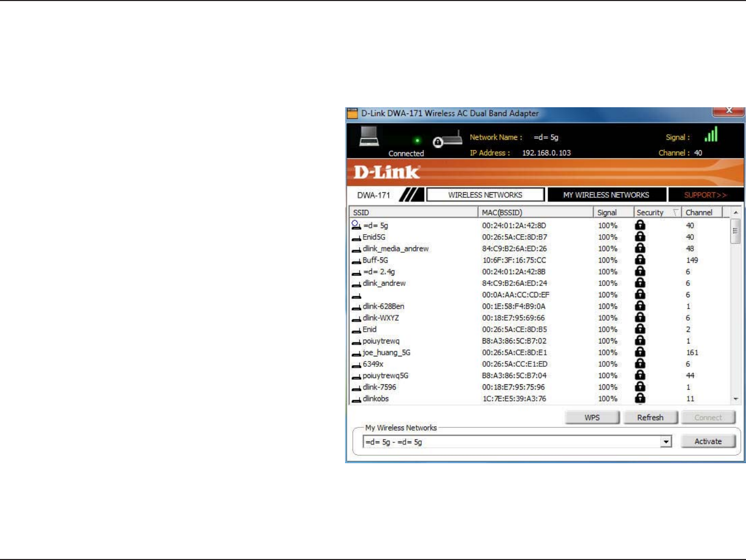Click the network list scroll down arrow
Viewport: 746px width, 560px height.
pos(736,399)
